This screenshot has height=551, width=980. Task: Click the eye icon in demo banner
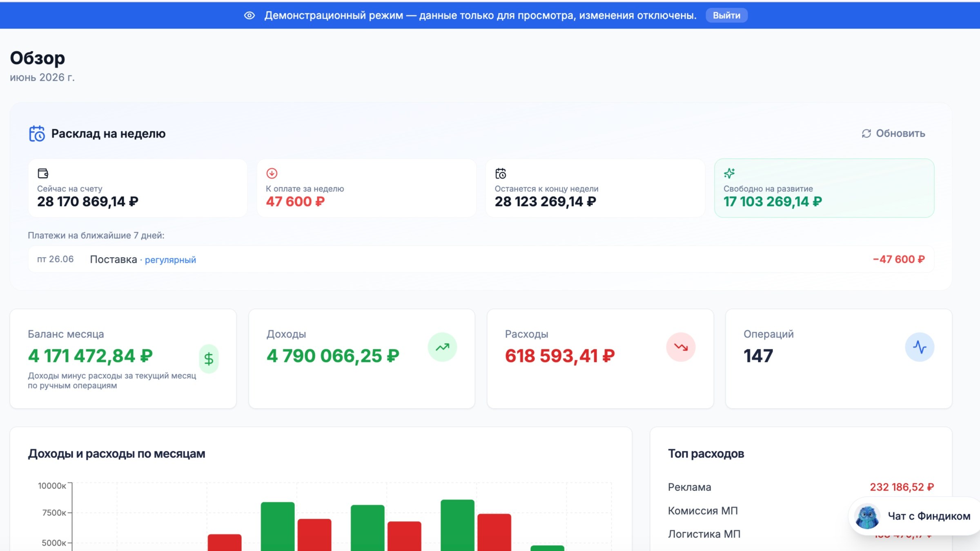coord(249,16)
